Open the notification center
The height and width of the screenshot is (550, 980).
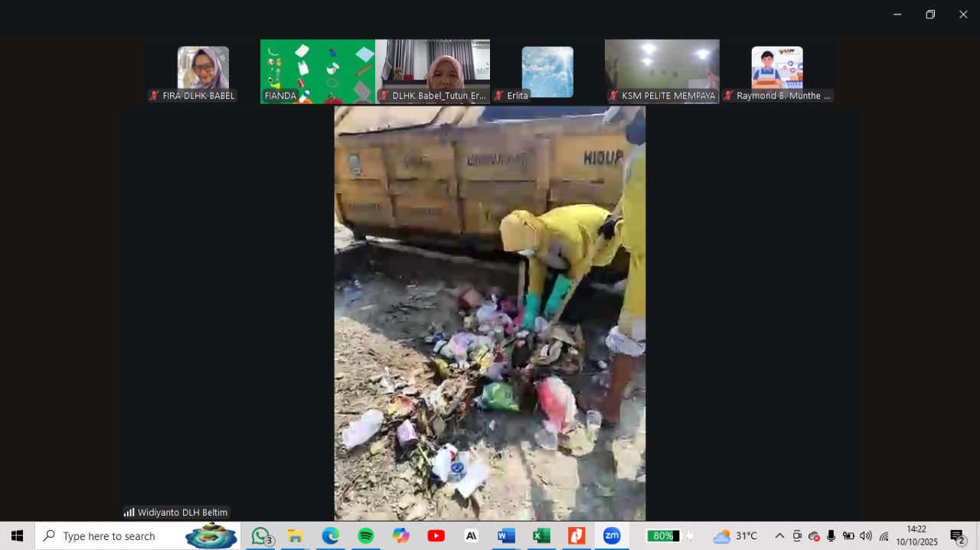click(957, 536)
